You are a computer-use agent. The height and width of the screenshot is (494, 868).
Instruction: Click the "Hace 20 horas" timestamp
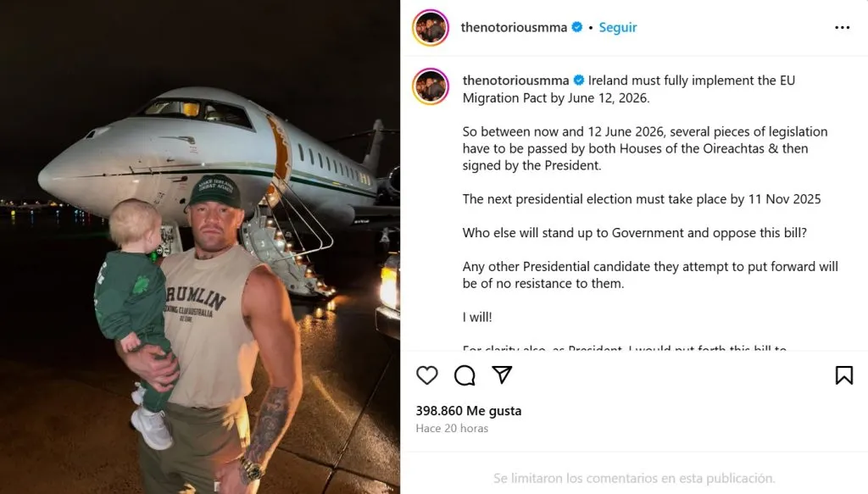pos(452,429)
